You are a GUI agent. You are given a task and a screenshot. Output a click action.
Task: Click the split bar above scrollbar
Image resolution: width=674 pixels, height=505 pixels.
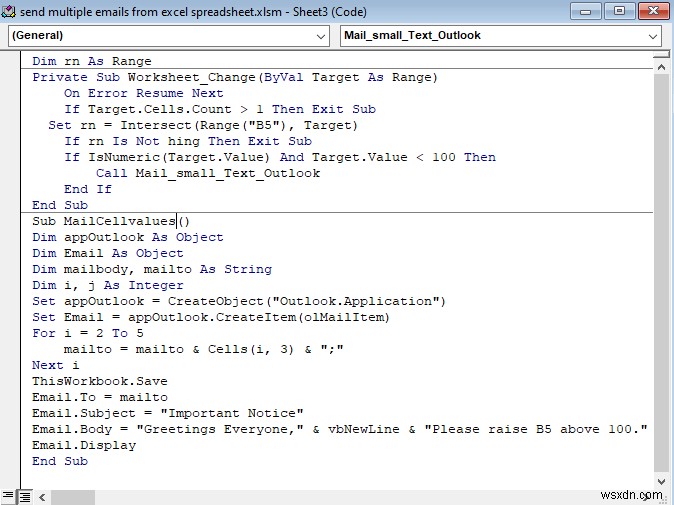tap(661, 55)
